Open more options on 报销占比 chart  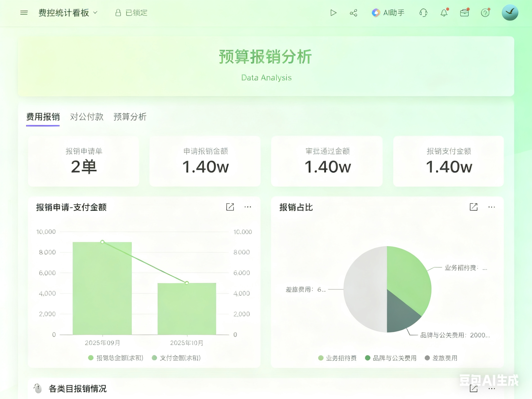491,207
